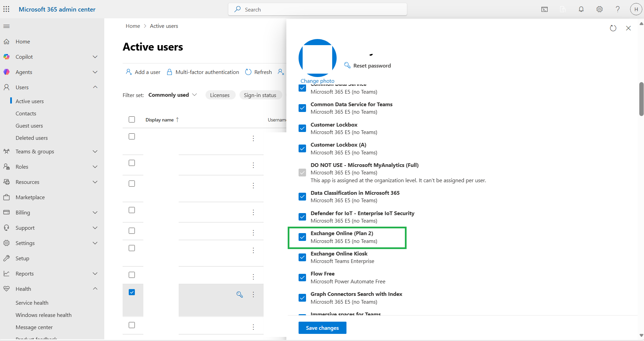Image resolution: width=644 pixels, height=341 pixels.
Task: Click Home breadcrumb link
Action: point(133,26)
